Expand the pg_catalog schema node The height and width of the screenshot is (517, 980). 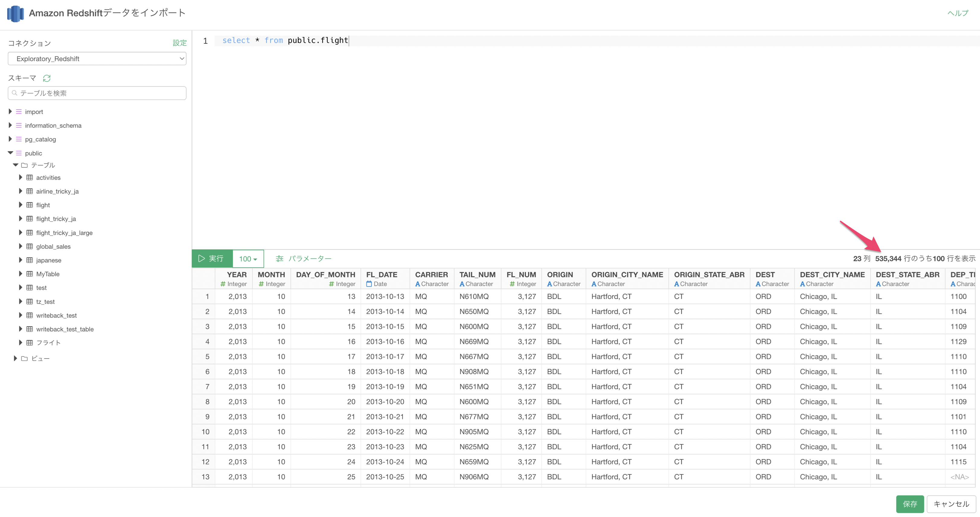coord(10,139)
